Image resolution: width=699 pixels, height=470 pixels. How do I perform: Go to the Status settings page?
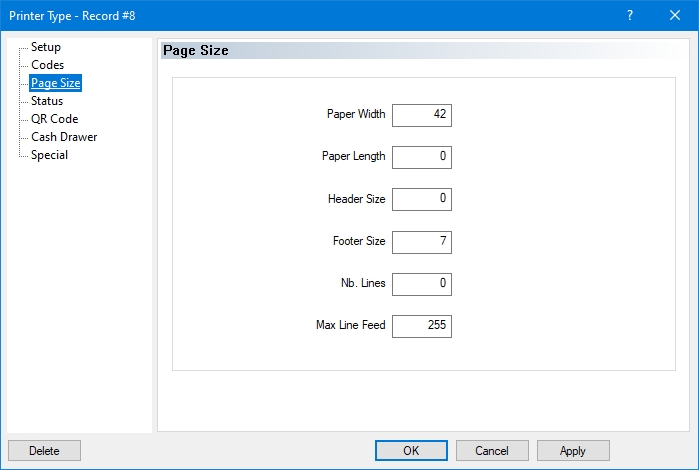(47, 101)
